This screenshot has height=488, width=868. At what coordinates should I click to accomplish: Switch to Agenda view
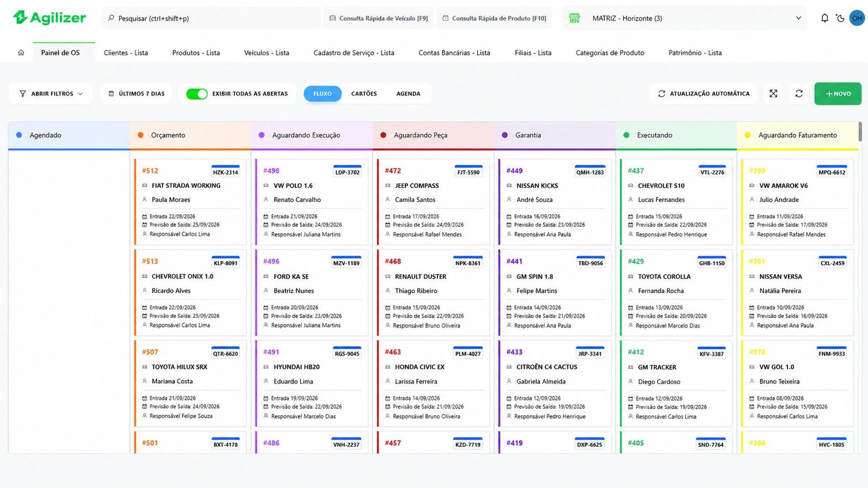[409, 94]
